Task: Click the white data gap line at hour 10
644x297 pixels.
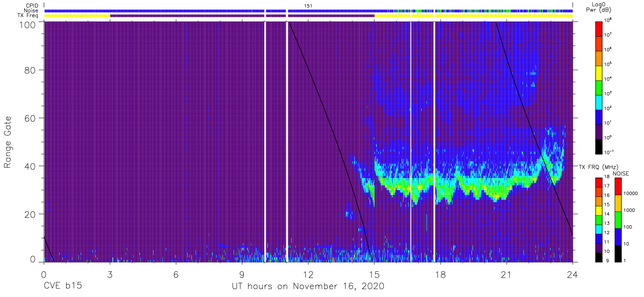Action: 265,142
